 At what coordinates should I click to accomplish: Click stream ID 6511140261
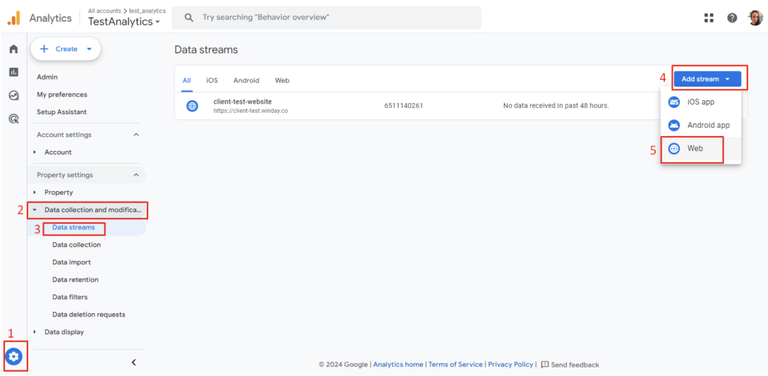[x=404, y=106]
